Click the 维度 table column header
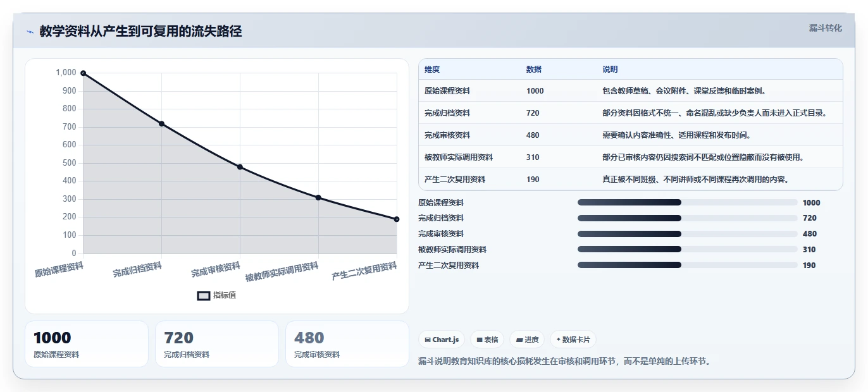This screenshot has height=392, width=868. click(x=432, y=70)
